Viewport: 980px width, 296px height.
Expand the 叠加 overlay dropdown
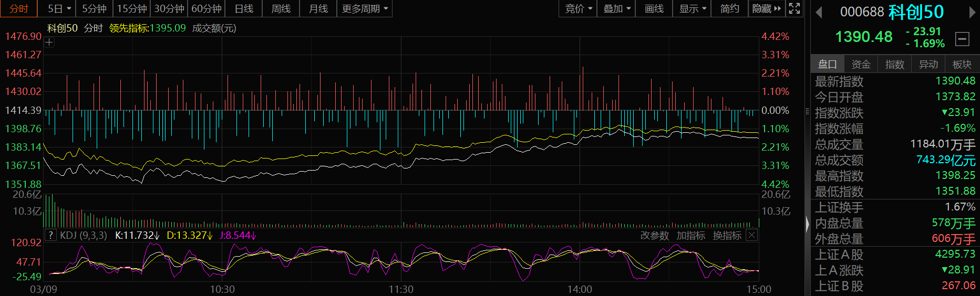coord(616,9)
